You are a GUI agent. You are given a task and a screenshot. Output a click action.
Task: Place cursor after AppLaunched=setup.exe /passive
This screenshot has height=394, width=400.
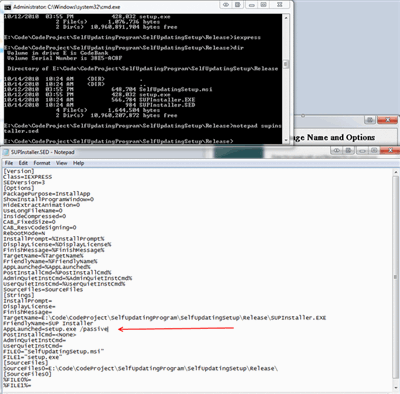(108, 329)
